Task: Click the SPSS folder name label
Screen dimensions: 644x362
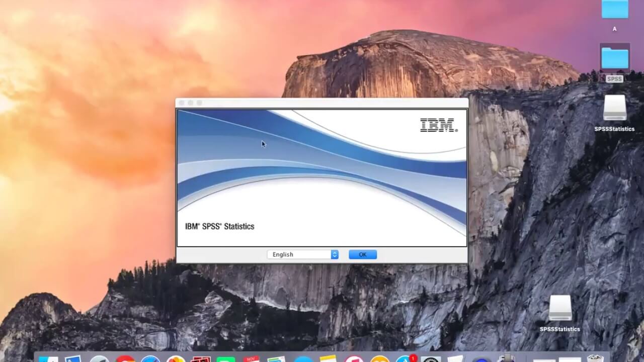Action: (x=614, y=79)
